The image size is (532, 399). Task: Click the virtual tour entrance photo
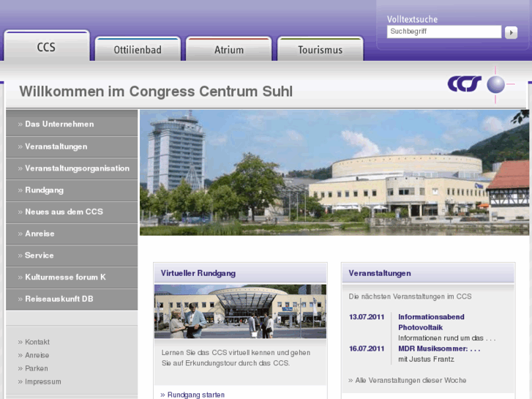coord(240,311)
